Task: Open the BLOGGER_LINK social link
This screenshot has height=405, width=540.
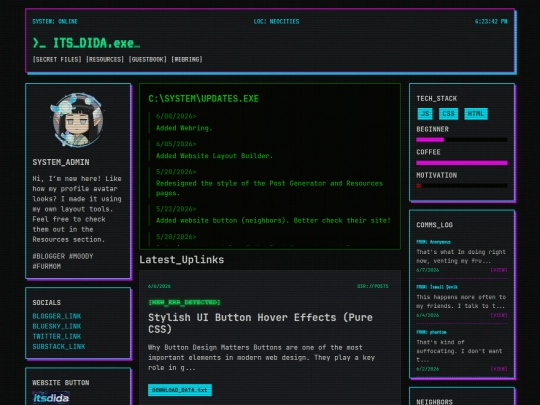Action: [57, 316]
